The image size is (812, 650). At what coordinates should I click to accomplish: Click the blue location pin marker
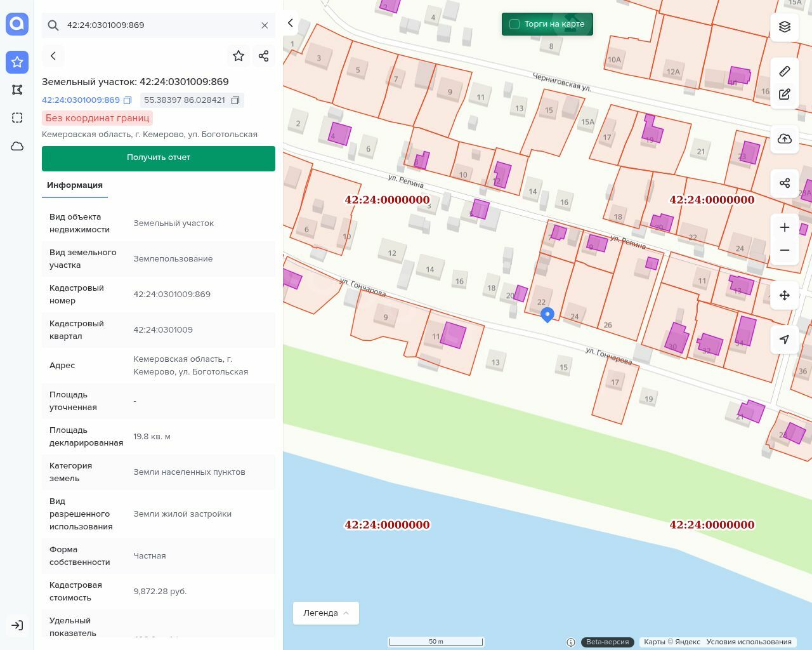tap(547, 314)
